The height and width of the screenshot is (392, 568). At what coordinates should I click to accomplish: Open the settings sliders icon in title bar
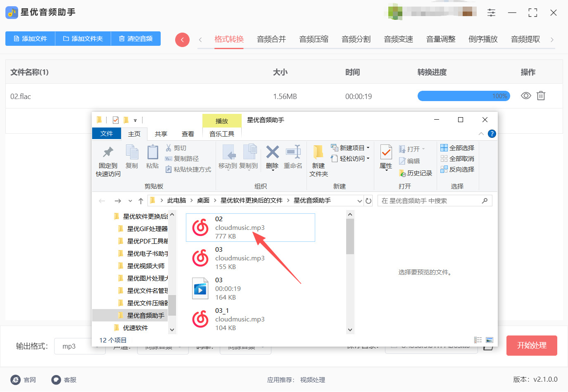(x=491, y=13)
